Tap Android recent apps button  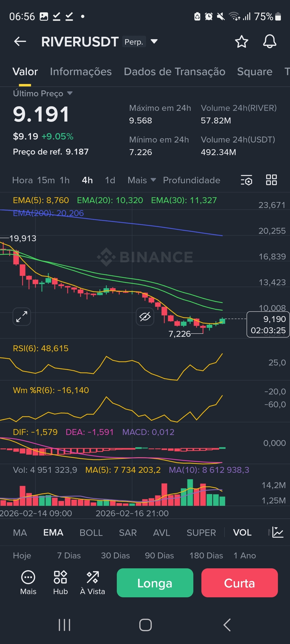click(x=64, y=625)
